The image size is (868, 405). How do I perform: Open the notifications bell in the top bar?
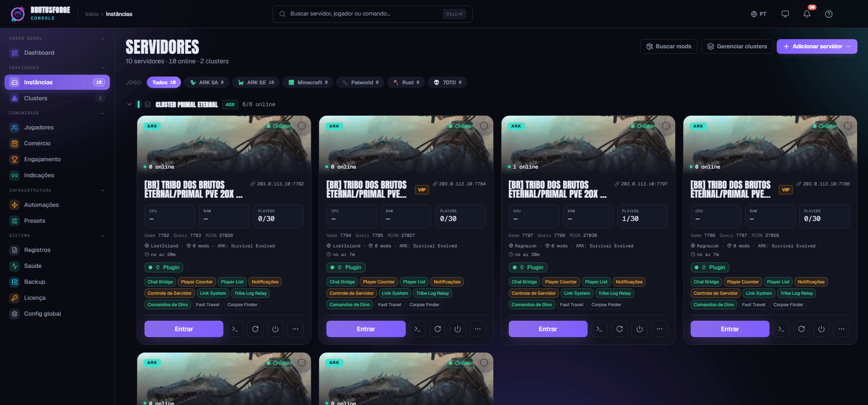pyautogui.click(x=807, y=14)
